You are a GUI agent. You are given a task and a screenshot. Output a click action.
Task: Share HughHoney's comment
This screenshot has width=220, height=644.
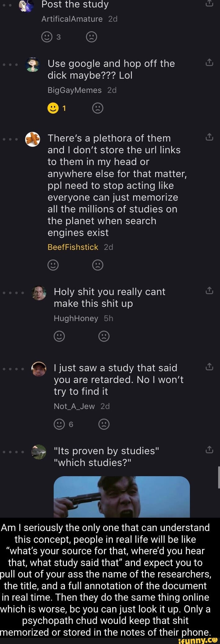coord(209,290)
